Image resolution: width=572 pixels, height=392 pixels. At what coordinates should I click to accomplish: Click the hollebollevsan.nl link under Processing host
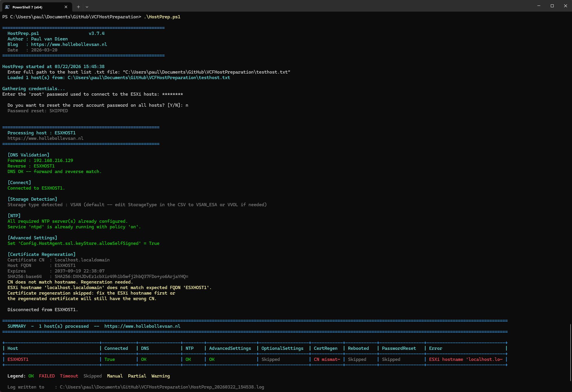45,138
